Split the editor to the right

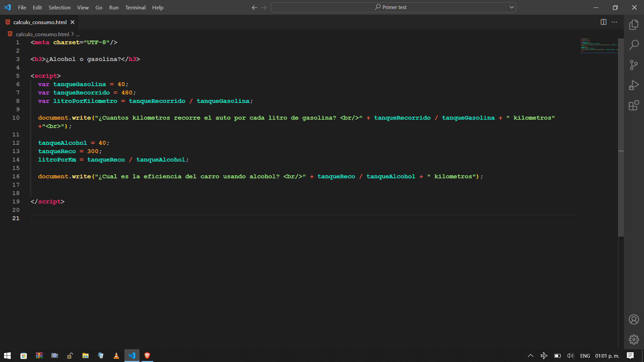pos(603,22)
